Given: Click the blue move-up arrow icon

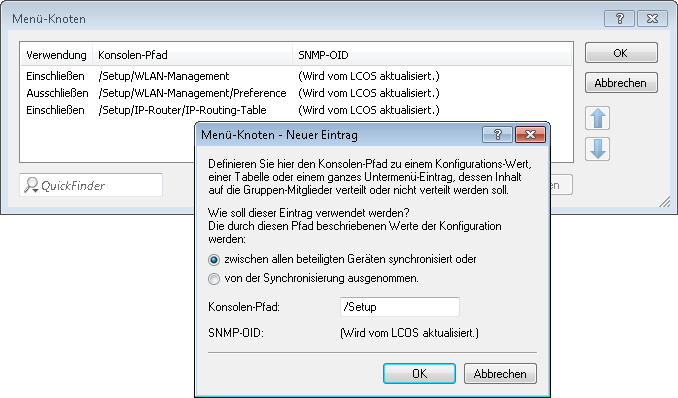Looking at the screenshot, I should point(598,118).
